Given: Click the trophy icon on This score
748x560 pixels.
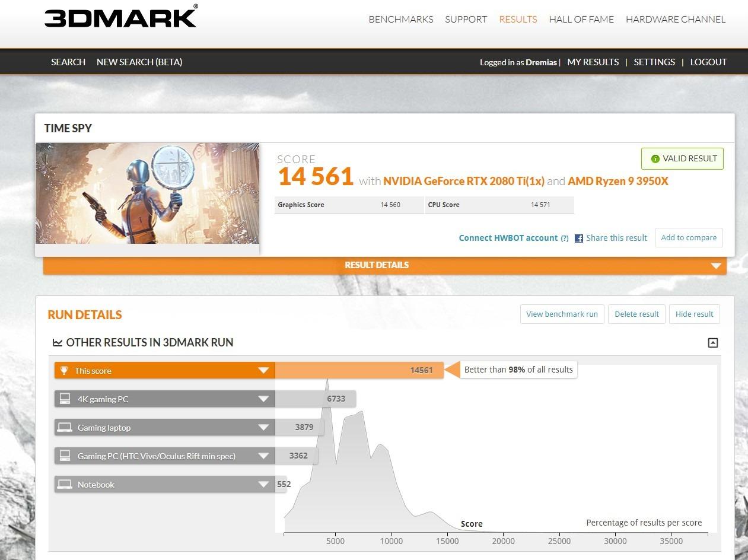Looking at the screenshot, I should pos(65,371).
